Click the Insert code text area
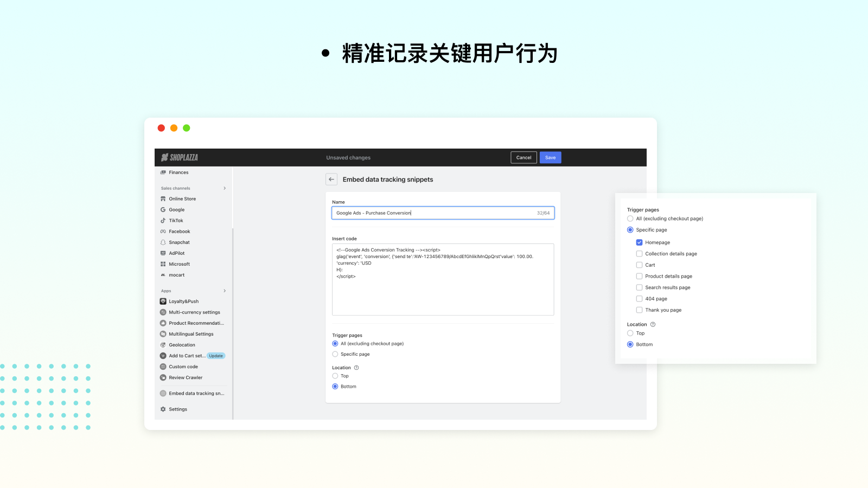Image resolution: width=868 pixels, height=488 pixels. coord(443,279)
